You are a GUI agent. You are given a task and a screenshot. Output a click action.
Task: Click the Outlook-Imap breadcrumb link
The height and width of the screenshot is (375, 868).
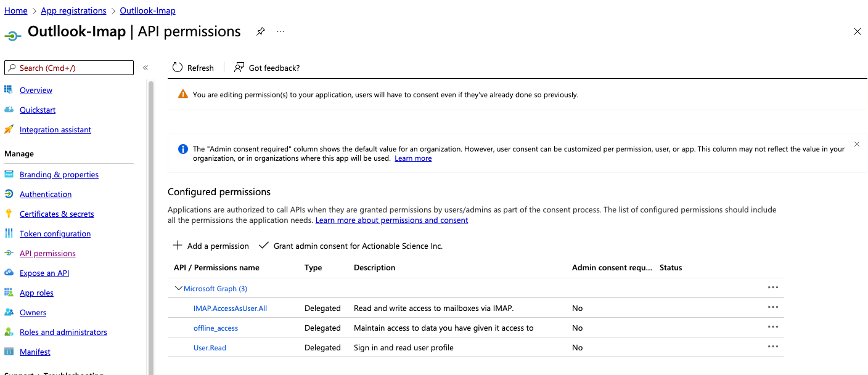pos(147,10)
